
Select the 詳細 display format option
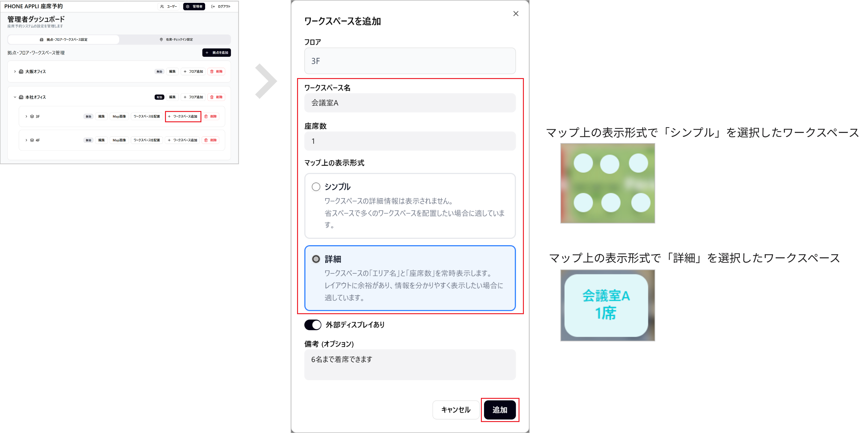point(316,259)
